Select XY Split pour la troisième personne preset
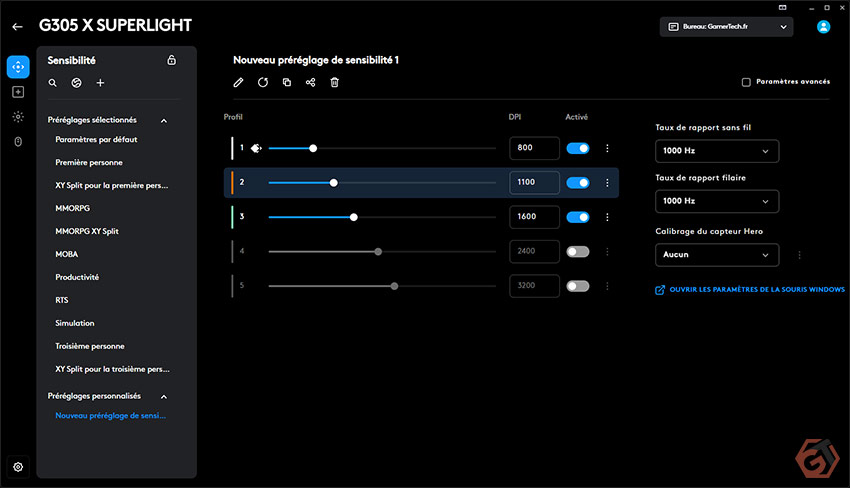Viewport: 850px width, 488px height. [x=112, y=369]
